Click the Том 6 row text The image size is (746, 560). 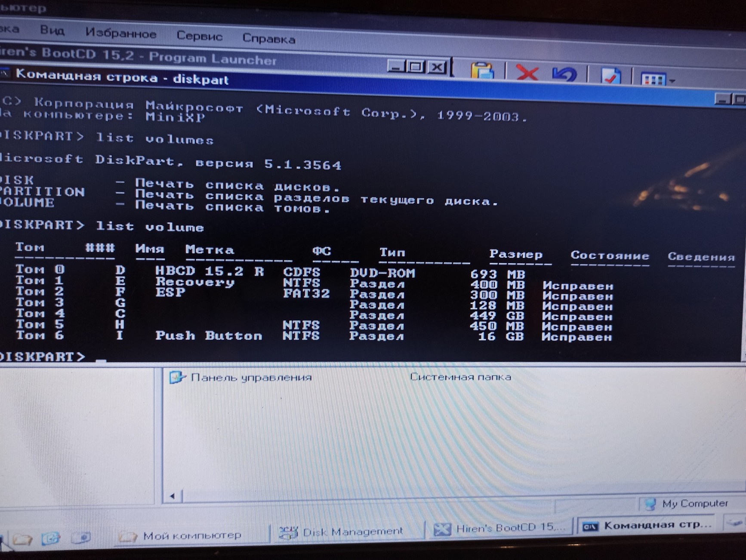click(40, 335)
